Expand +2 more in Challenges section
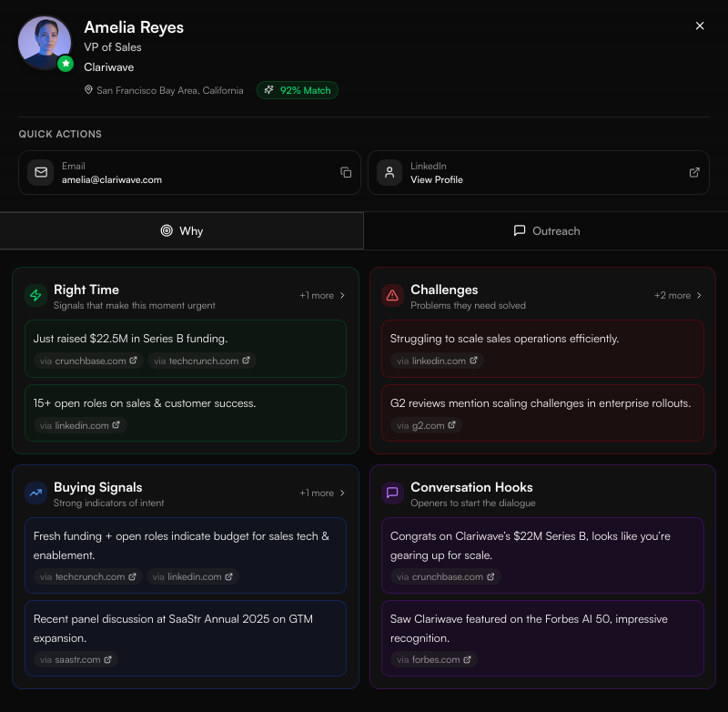 678,295
